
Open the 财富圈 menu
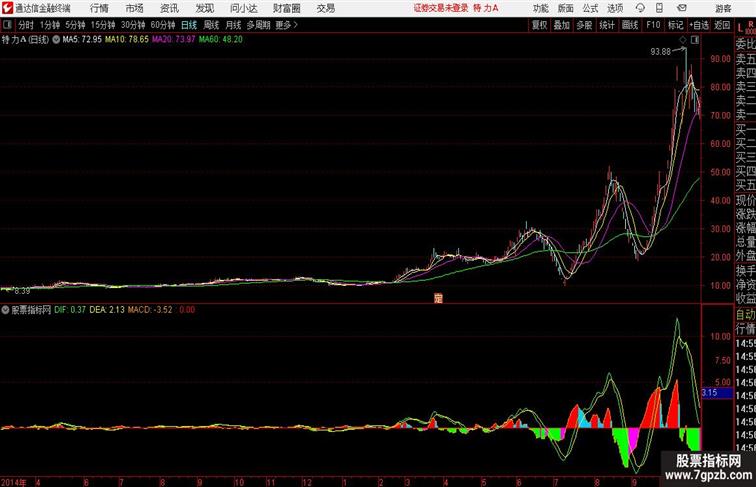[x=286, y=8]
